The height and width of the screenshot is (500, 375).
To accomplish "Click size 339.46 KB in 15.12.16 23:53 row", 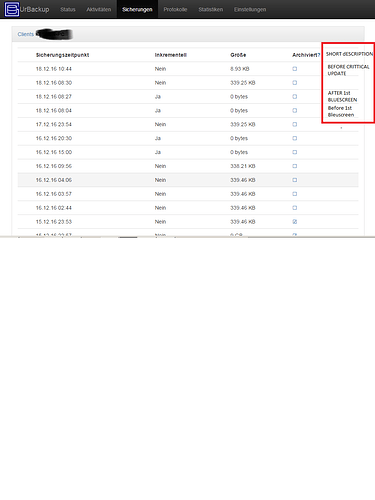I will (x=243, y=222).
